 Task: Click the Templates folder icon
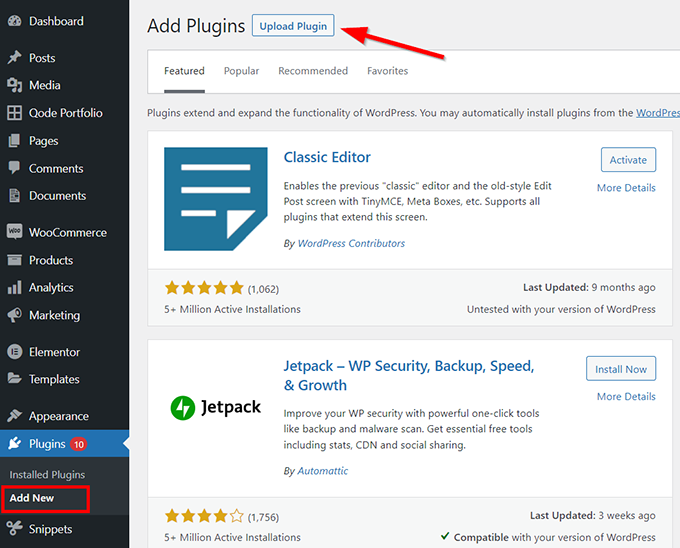14,378
